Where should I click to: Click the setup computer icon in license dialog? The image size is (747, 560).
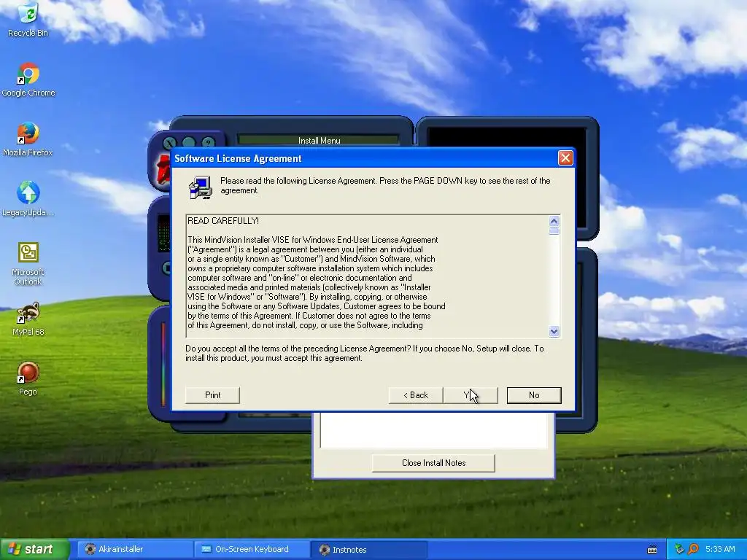pyautogui.click(x=201, y=187)
